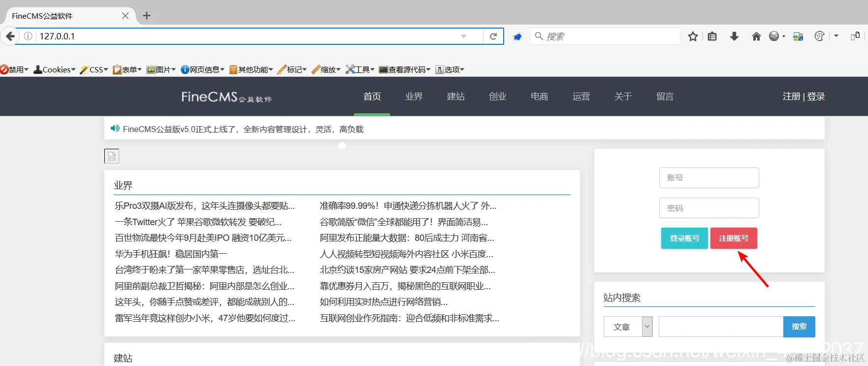Open the bookmarks list icon
This screenshot has width=868, height=366.
click(x=712, y=36)
